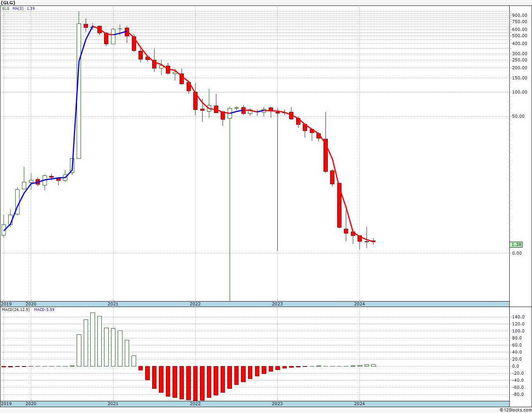The height and width of the screenshot is (413, 532).
Task: Click the -80.0 MACD axis label
Action: [519, 394]
